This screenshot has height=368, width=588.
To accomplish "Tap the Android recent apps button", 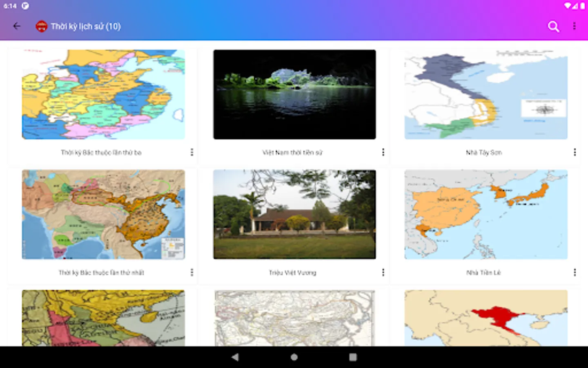I will [x=353, y=357].
